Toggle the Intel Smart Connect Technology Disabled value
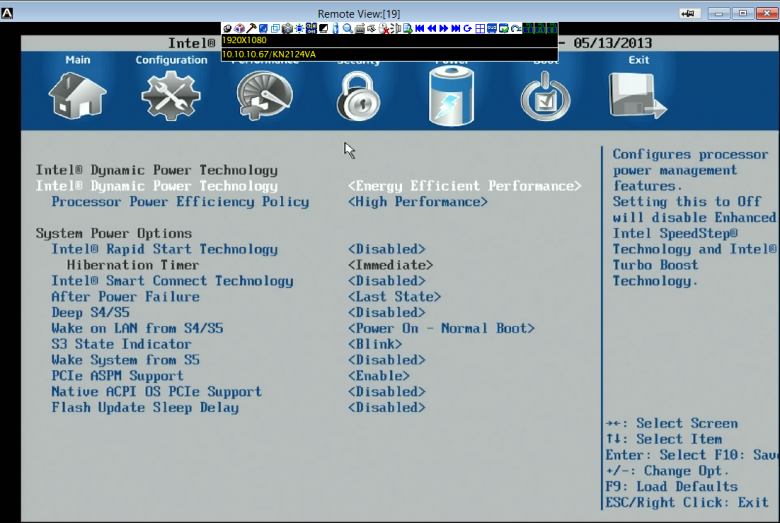Image resolution: width=780 pixels, height=523 pixels. click(387, 281)
